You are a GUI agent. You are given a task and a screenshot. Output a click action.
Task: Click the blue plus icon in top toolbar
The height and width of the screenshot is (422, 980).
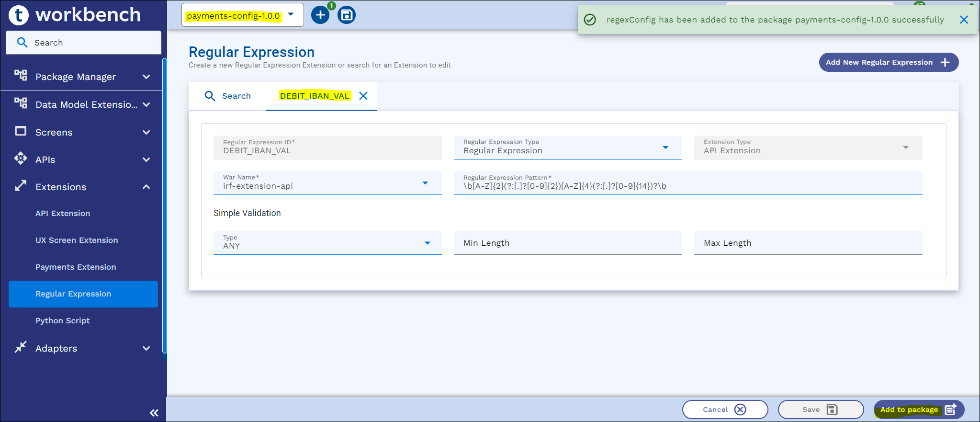pos(320,15)
